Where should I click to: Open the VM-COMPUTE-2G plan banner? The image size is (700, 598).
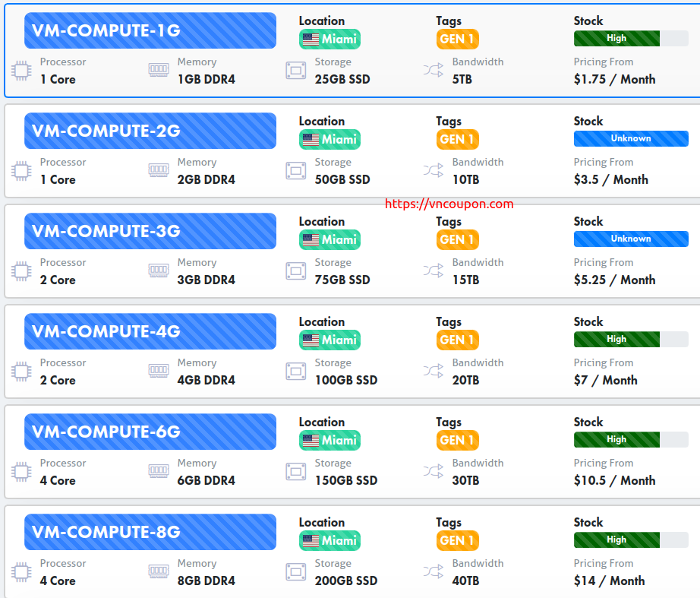[150, 131]
